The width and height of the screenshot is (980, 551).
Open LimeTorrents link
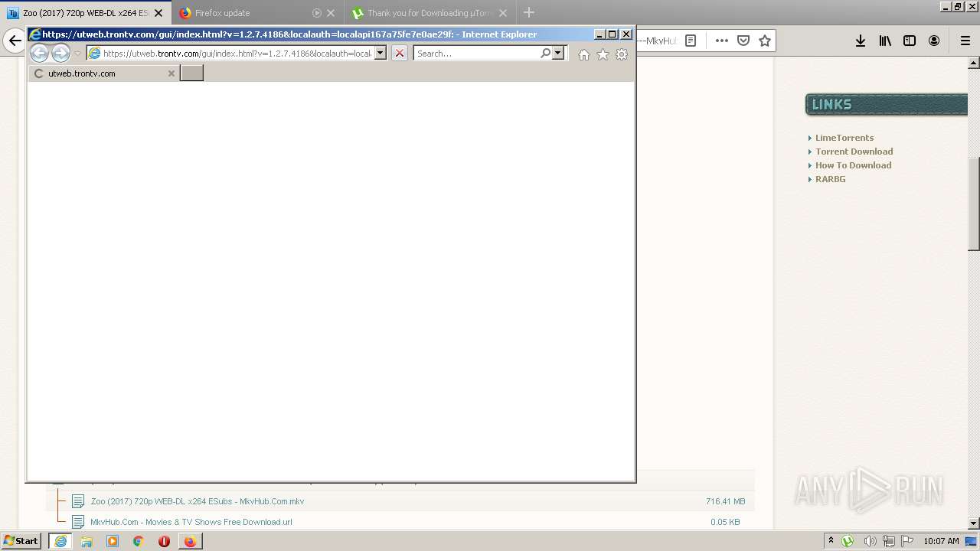click(x=844, y=138)
